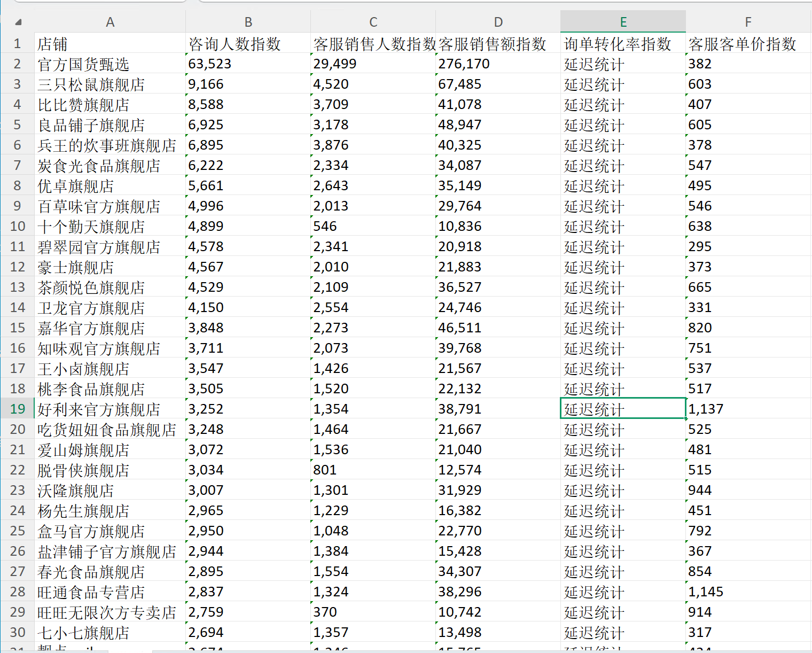Select column E header
This screenshot has height=653, width=812.
[623, 22]
